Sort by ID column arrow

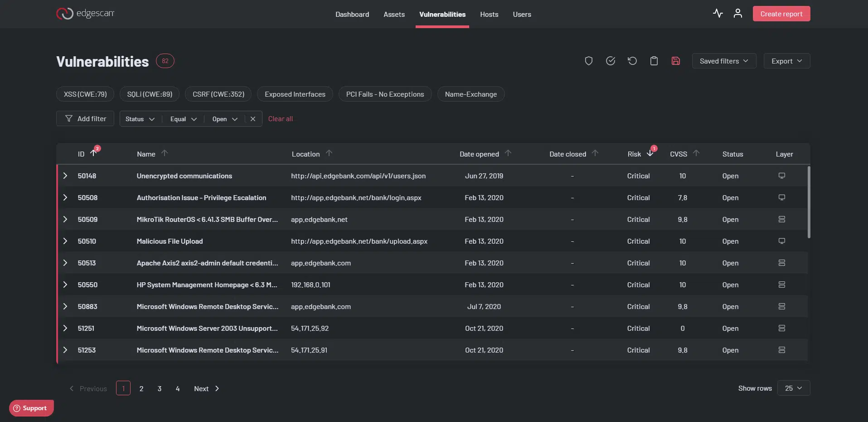(93, 153)
